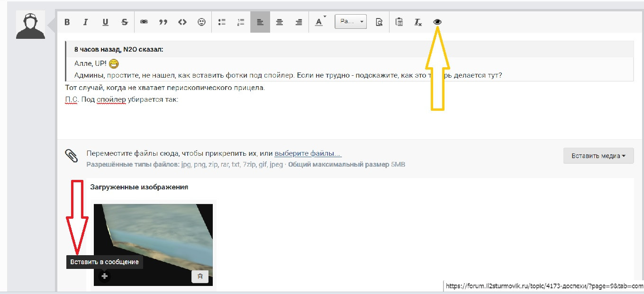Screen dimensions: 644x294
Task: Open the 'выберите файлы...' link
Action: tap(308, 153)
